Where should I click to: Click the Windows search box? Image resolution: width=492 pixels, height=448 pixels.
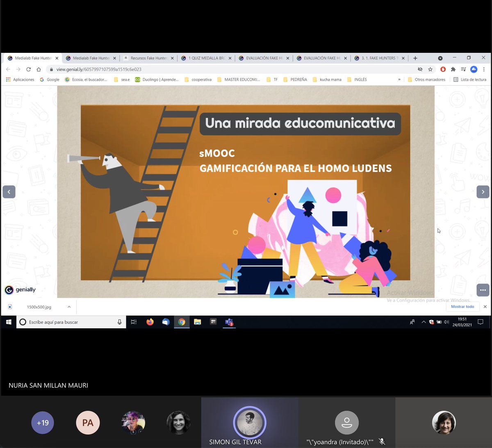pos(71,322)
